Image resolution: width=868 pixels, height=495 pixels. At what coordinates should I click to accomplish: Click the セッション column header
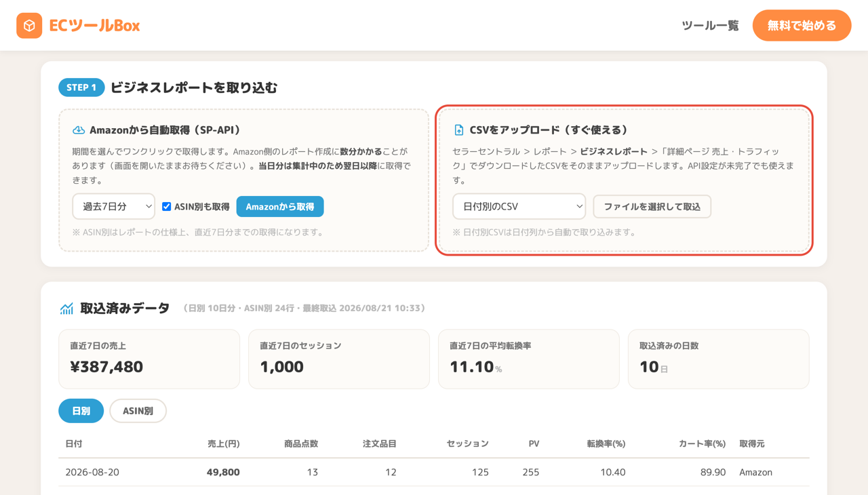[468, 443]
